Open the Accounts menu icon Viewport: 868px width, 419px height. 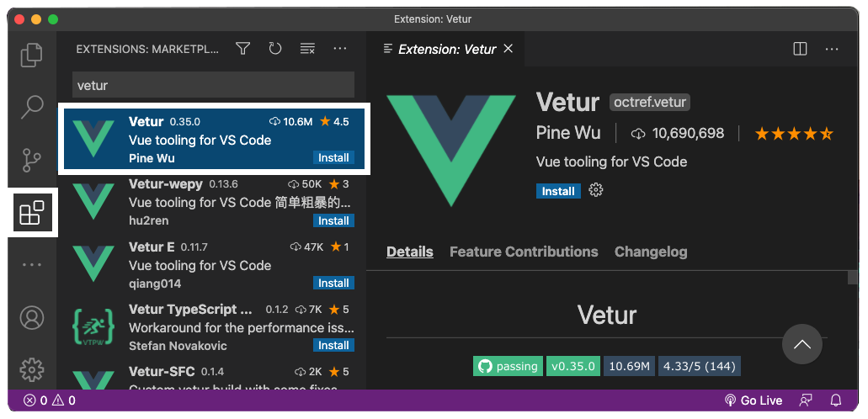31,318
